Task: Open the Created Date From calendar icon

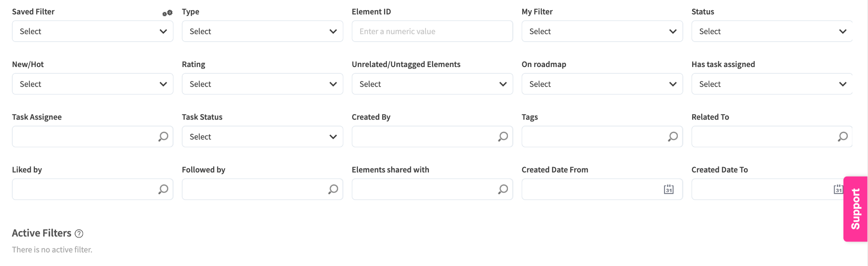Action: pyautogui.click(x=668, y=189)
